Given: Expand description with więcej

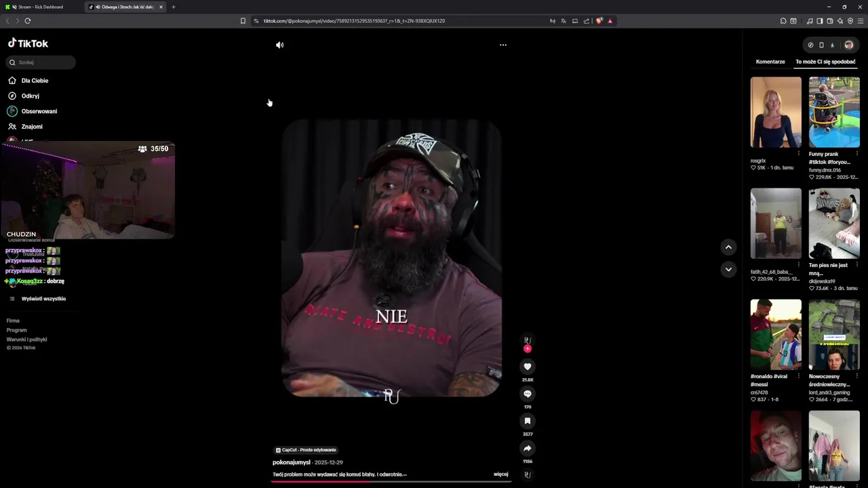Looking at the screenshot, I should pyautogui.click(x=500, y=474).
